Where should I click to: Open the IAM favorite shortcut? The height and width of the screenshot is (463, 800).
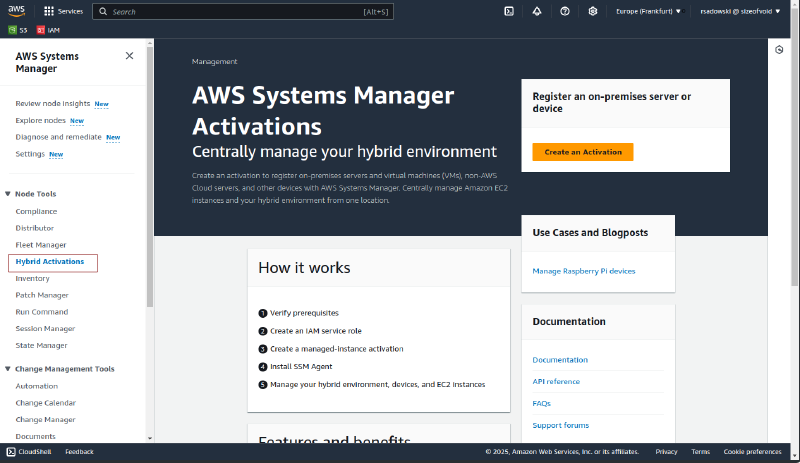coord(48,30)
